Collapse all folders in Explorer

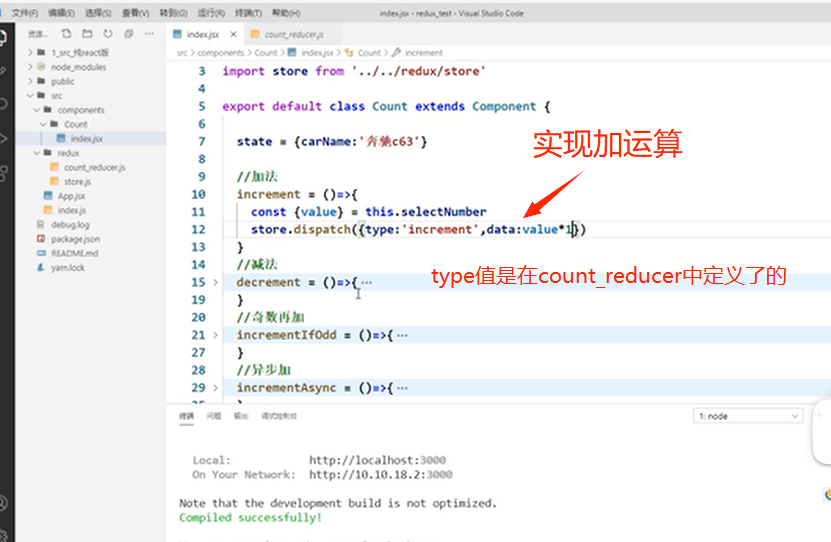pyautogui.click(x=129, y=34)
